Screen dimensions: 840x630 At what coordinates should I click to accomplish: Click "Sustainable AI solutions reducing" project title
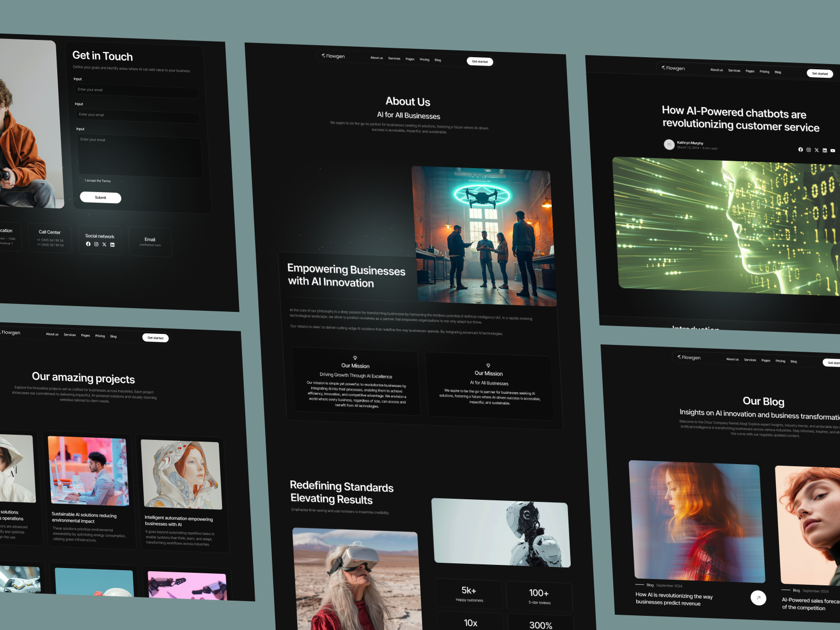tap(84, 517)
